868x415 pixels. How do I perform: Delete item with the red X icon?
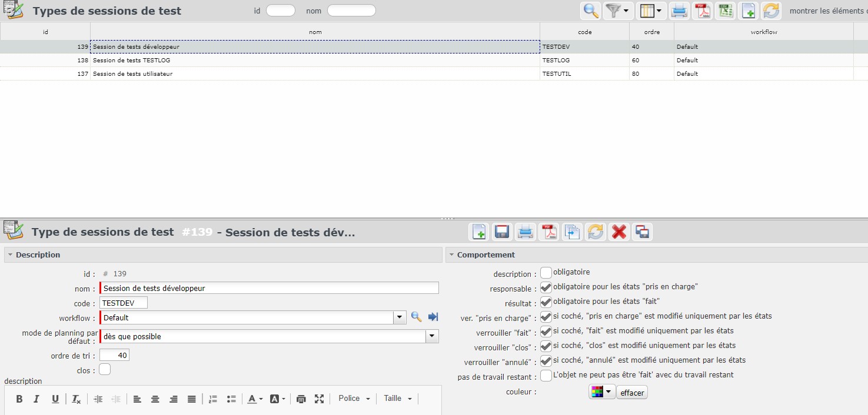click(x=618, y=232)
